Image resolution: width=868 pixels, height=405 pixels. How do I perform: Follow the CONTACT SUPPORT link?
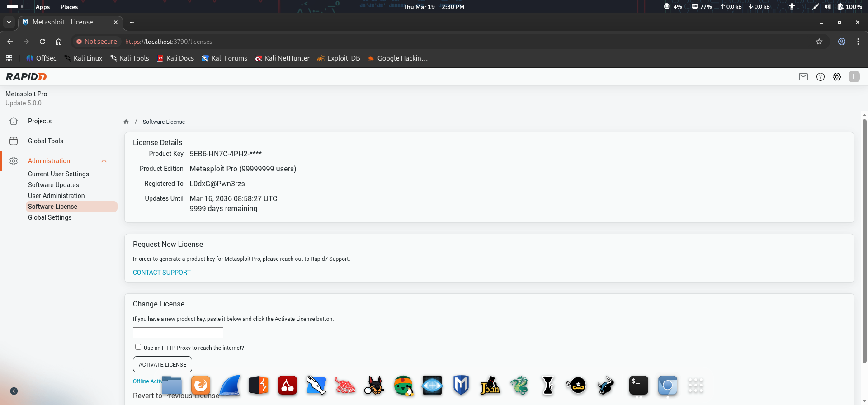click(x=162, y=273)
